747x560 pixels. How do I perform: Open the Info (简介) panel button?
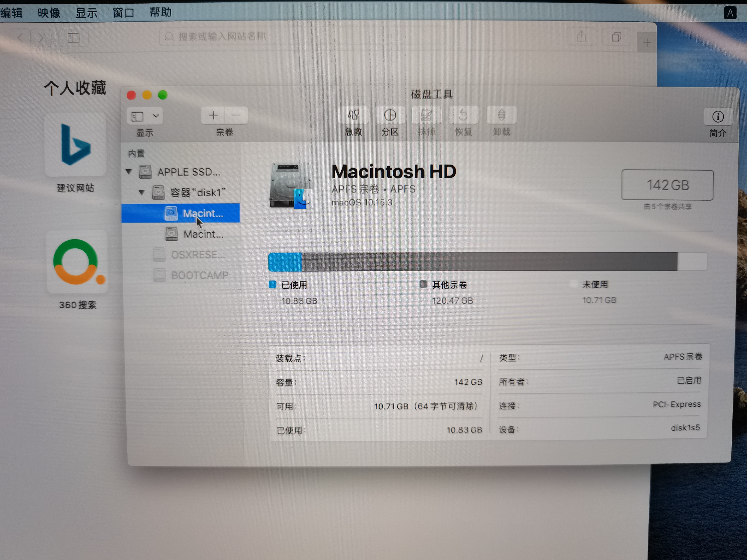[718, 117]
